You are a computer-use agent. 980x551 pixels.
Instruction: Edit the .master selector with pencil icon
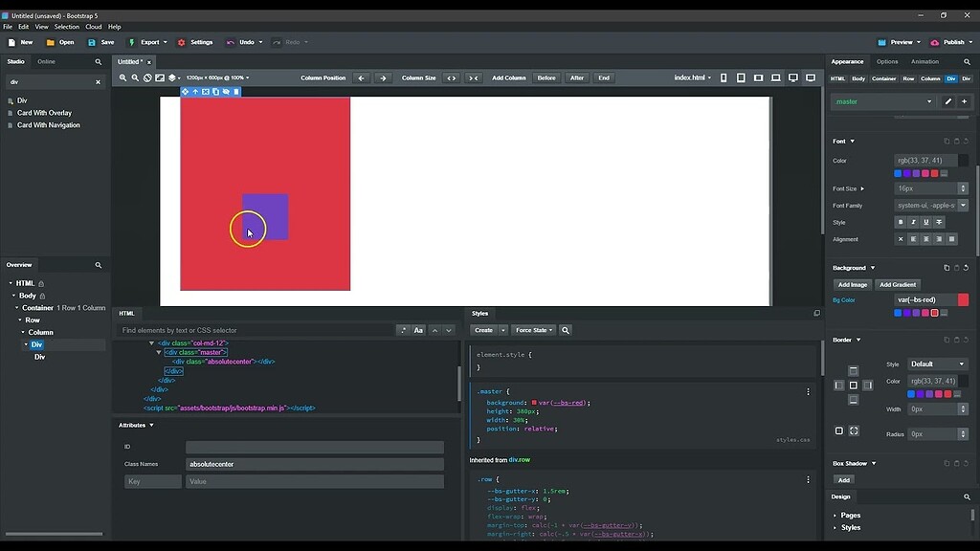pos(948,101)
